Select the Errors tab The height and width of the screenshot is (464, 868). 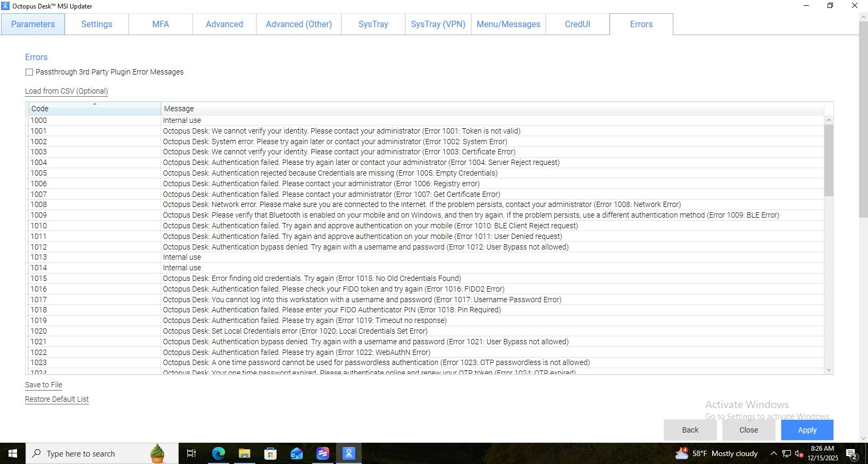(x=641, y=24)
